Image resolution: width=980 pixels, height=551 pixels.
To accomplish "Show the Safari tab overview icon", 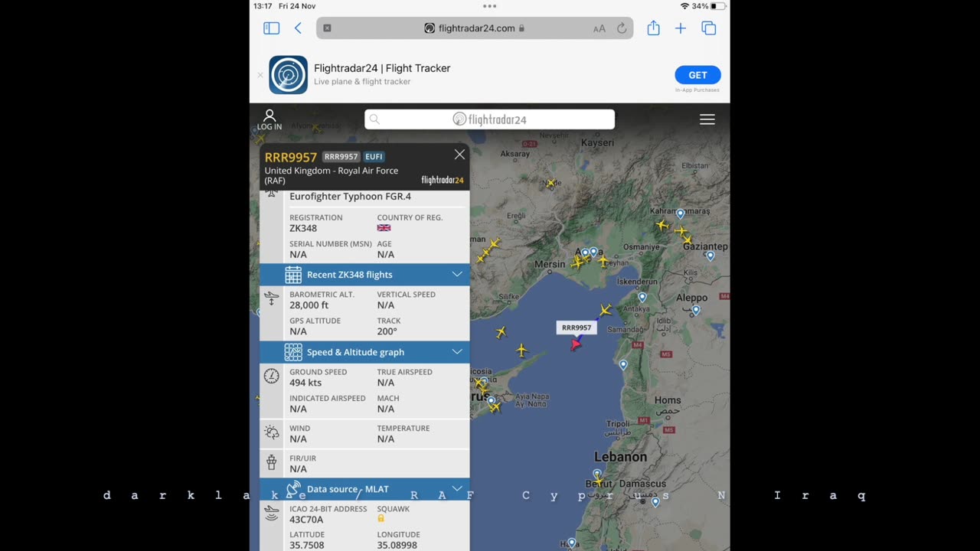I will (x=709, y=28).
